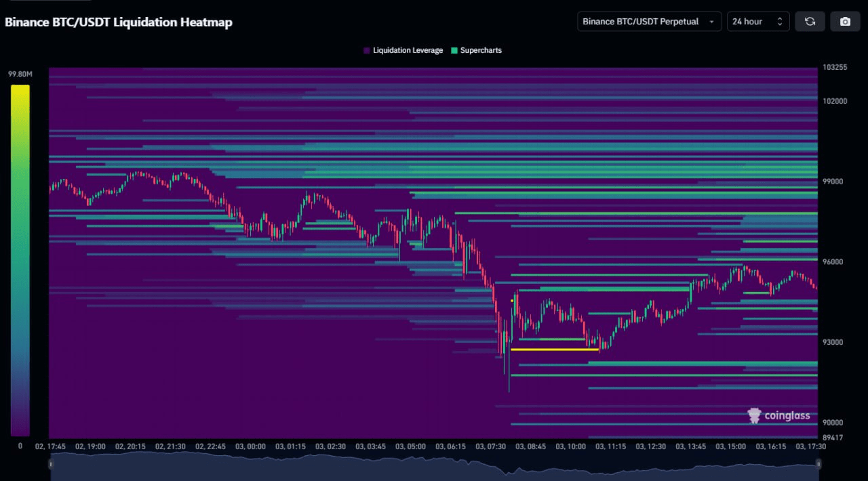Open the 24 hour time range selector

[757, 22]
